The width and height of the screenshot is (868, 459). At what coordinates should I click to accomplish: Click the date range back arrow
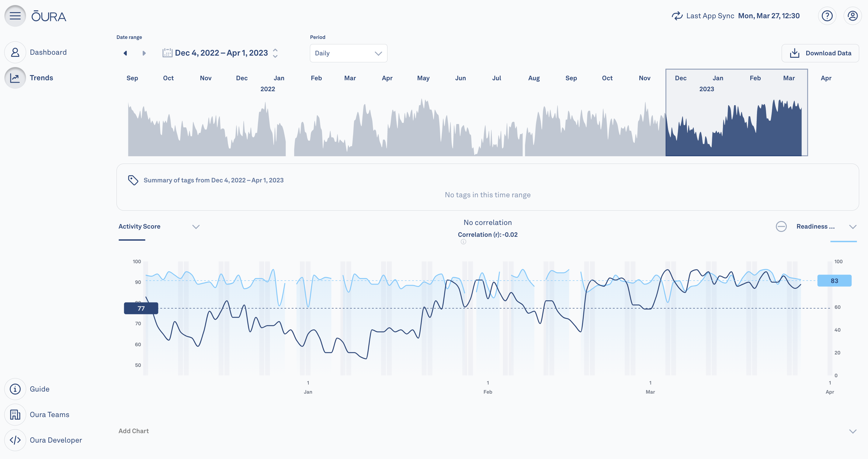coord(125,53)
